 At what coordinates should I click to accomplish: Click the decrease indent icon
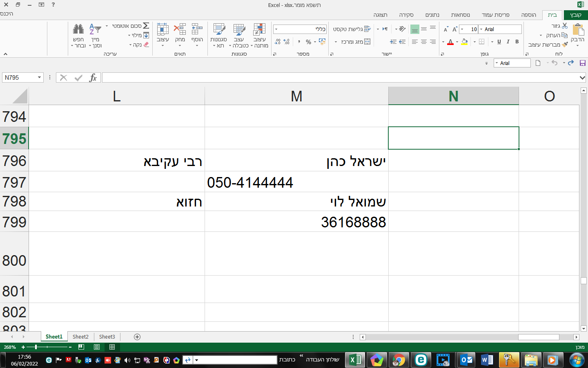(402, 42)
